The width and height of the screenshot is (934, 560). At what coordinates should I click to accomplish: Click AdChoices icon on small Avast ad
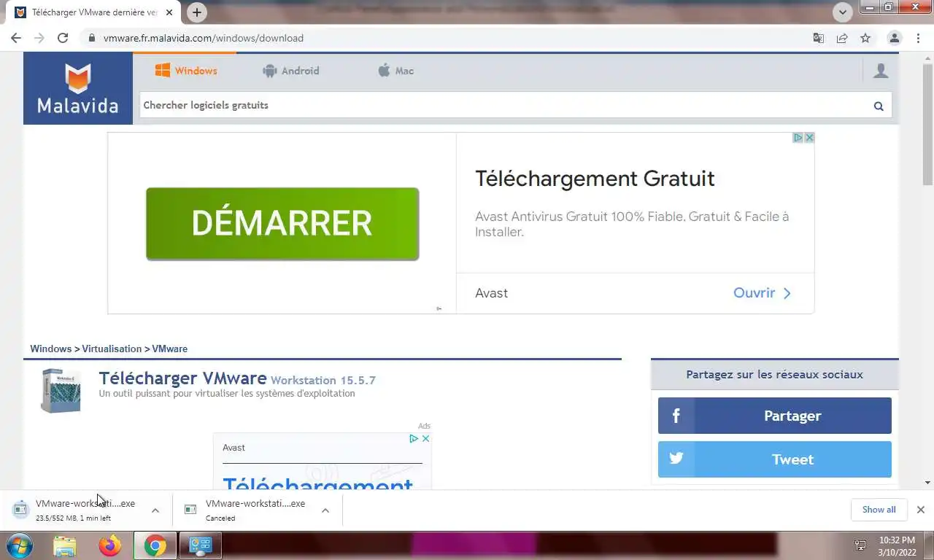point(413,438)
